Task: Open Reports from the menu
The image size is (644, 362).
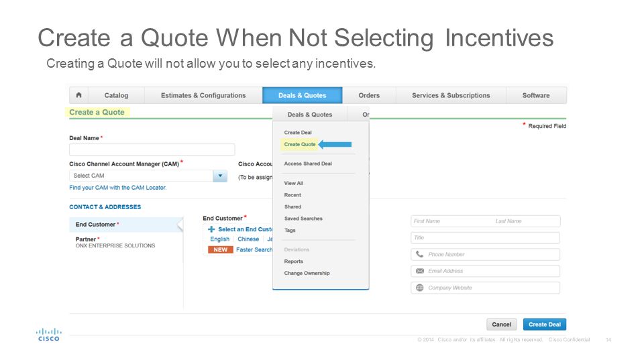Action: click(x=294, y=261)
